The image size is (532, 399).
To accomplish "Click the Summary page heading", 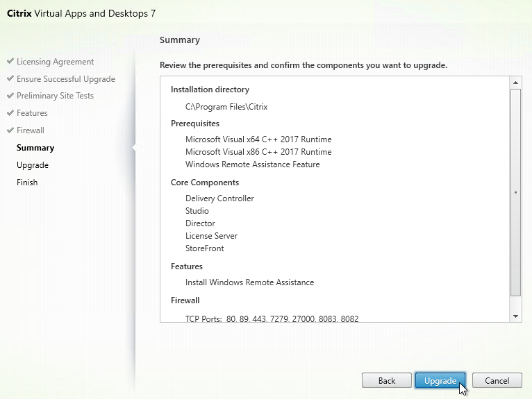I will pos(180,40).
